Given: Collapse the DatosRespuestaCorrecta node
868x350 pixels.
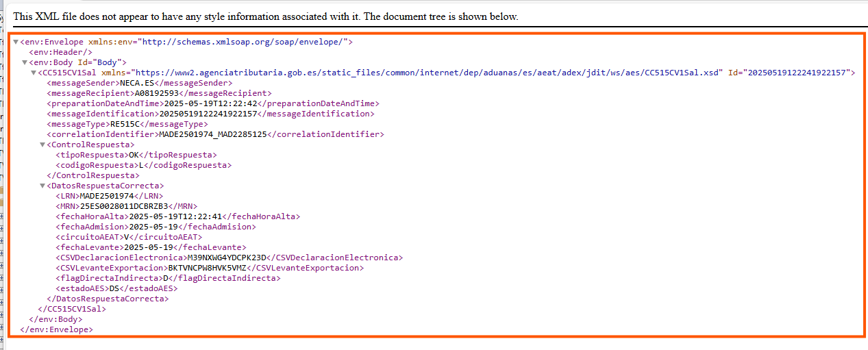Looking at the screenshot, I should point(42,186).
